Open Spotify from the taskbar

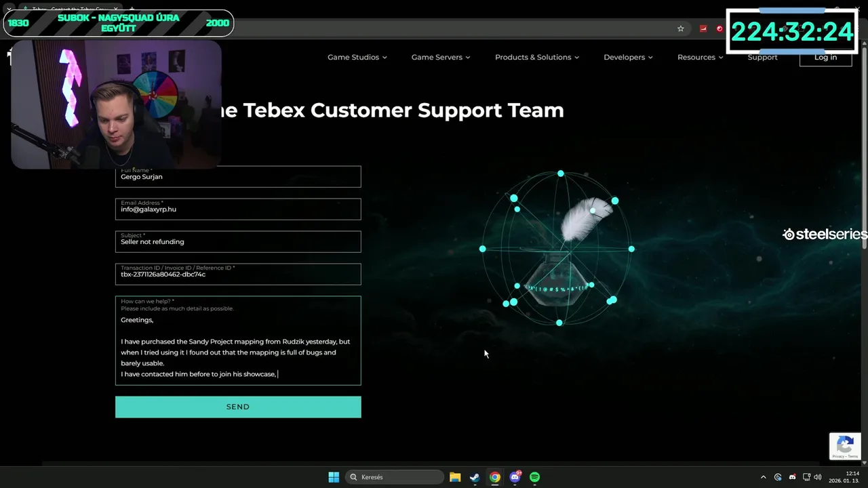pyautogui.click(x=535, y=477)
